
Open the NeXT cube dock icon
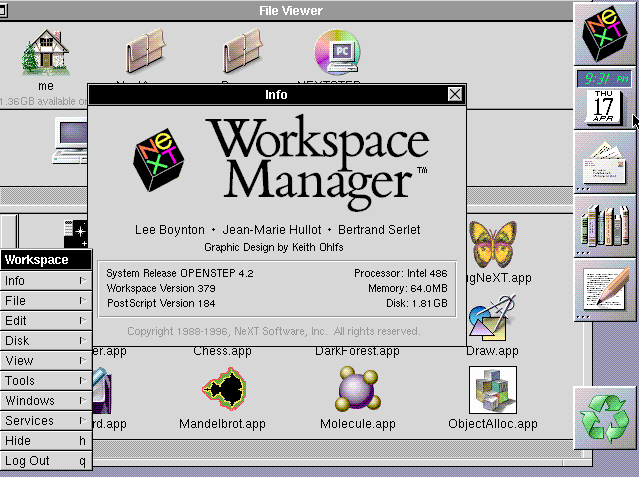point(605,34)
